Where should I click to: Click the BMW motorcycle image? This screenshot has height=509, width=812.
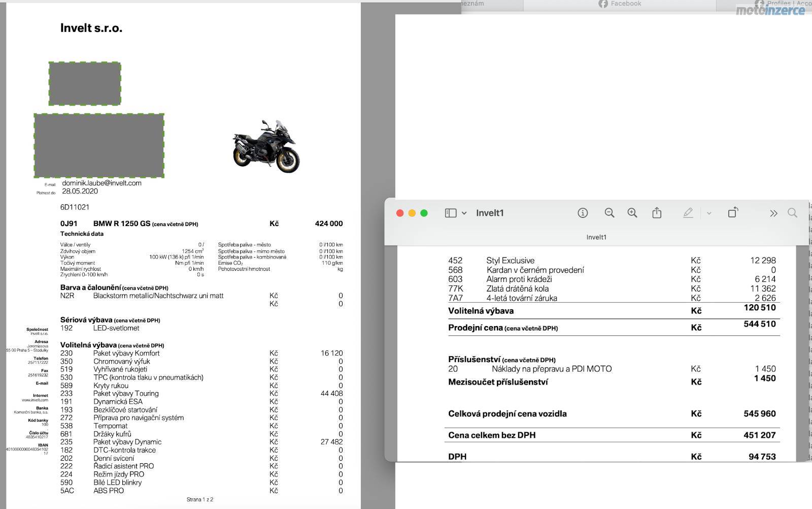point(266,146)
